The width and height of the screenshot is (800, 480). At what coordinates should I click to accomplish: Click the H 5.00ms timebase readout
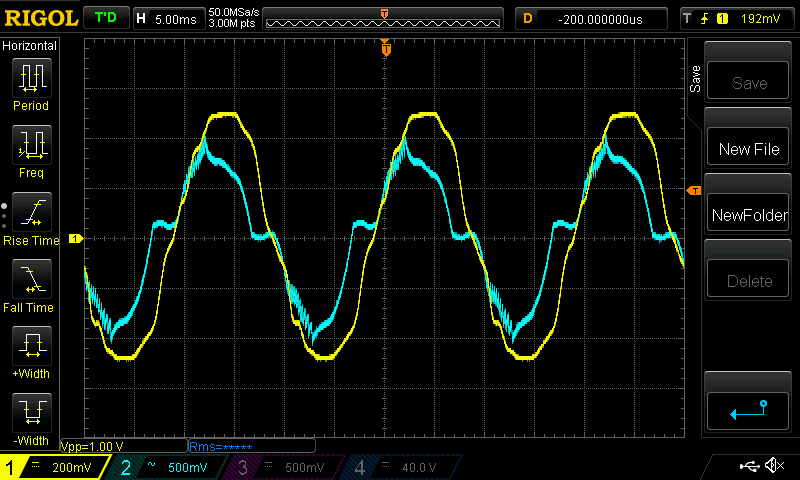click(168, 18)
